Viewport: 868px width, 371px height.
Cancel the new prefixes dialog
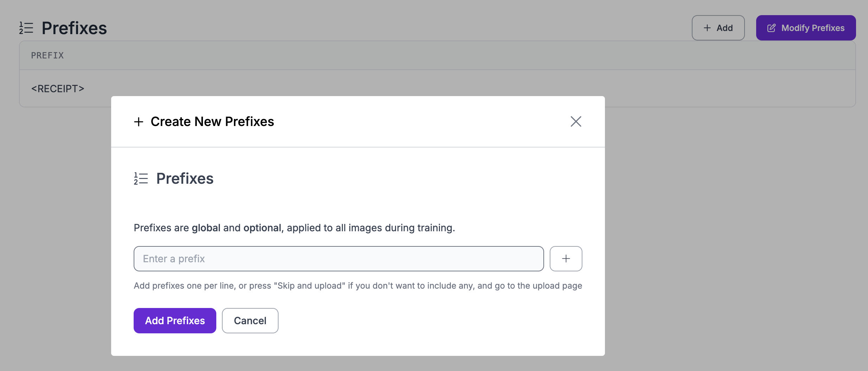tap(250, 321)
